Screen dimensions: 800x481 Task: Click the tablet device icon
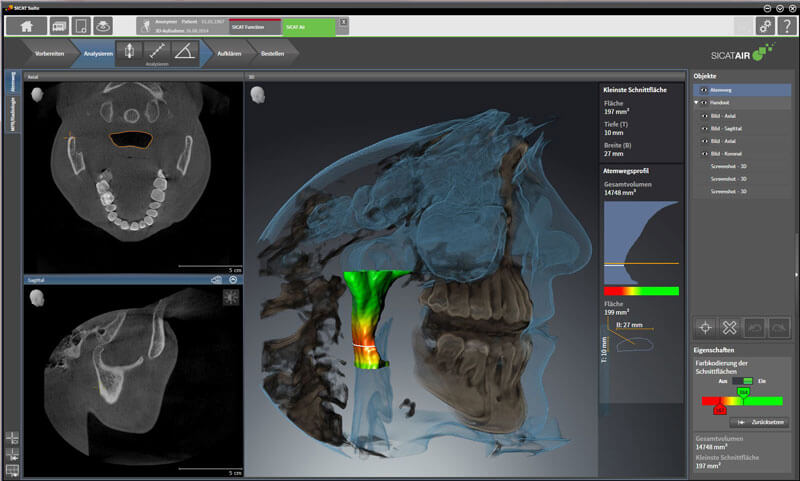[x=81, y=26]
